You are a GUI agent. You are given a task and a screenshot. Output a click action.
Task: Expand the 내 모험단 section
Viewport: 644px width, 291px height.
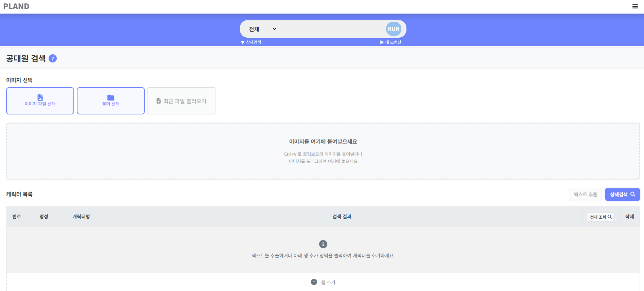coord(391,42)
